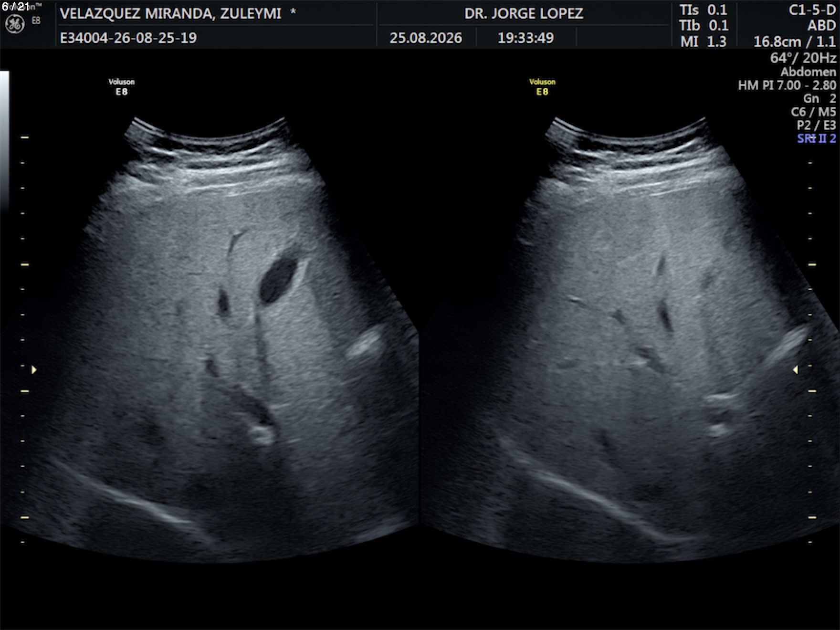The image size is (840, 630).
Task: Click the C1-5-D probe label
Action: (x=812, y=10)
